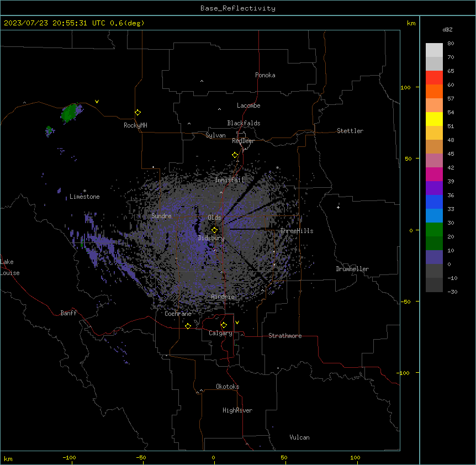
Task: Click the Innisfail city label
Action: pos(229,180)
